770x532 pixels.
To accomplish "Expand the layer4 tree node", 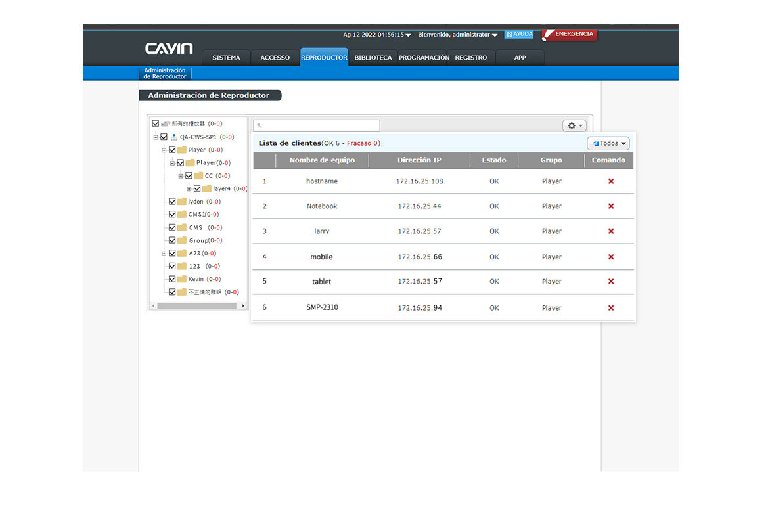I will click(x=189, y=189).
